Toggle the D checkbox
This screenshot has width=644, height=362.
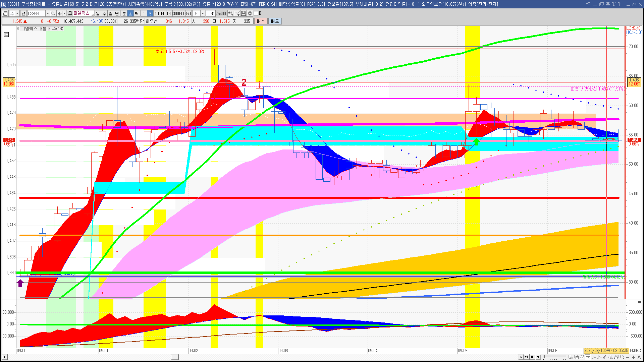(x=256, y=13)
